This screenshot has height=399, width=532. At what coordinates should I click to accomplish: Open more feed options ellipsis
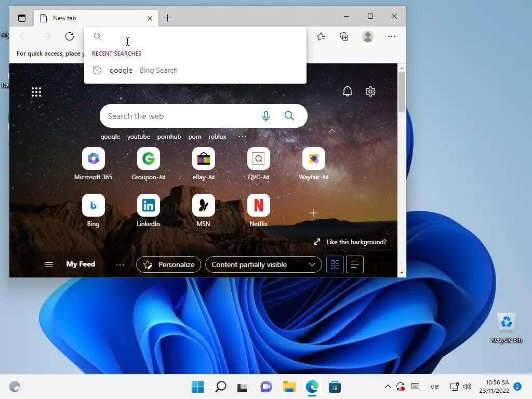120,264
